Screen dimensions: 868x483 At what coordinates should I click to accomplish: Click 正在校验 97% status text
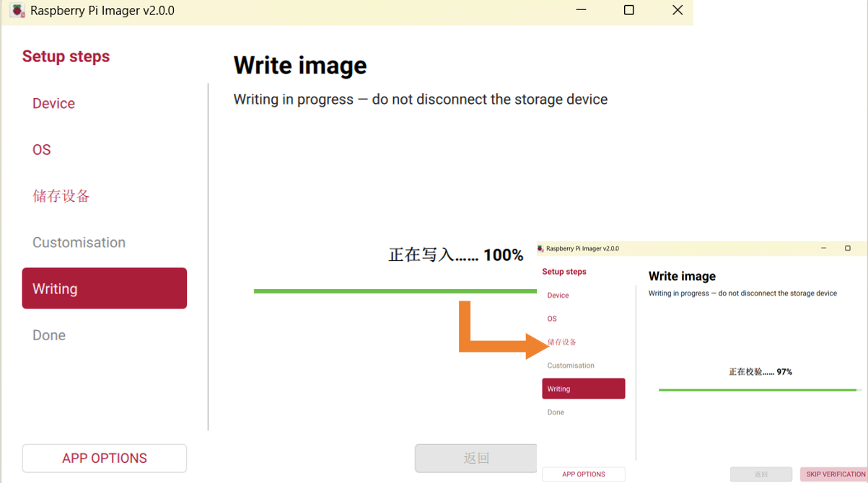760,372
